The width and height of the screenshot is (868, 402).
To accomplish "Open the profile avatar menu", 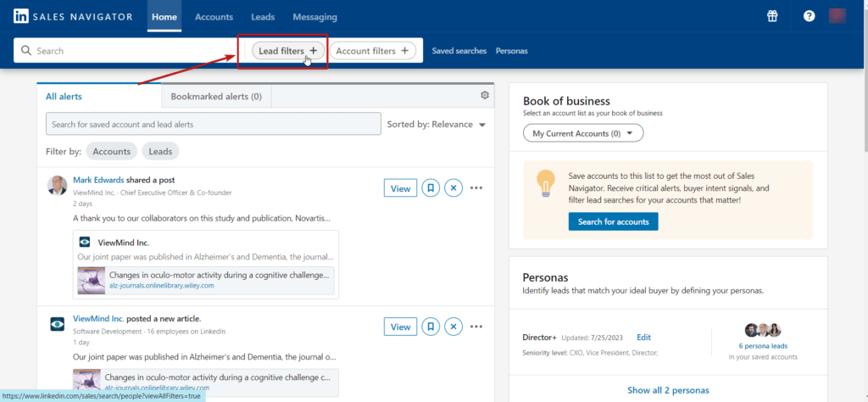I will point(837,16).
